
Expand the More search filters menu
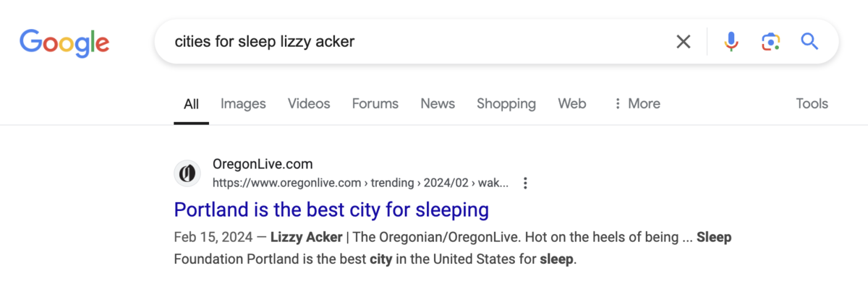(637, 103)
